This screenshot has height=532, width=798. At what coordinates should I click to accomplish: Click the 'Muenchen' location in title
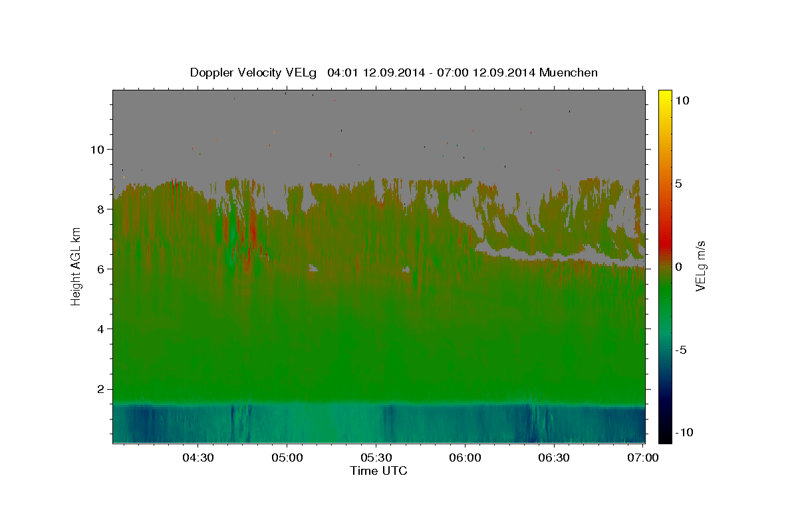569,72
